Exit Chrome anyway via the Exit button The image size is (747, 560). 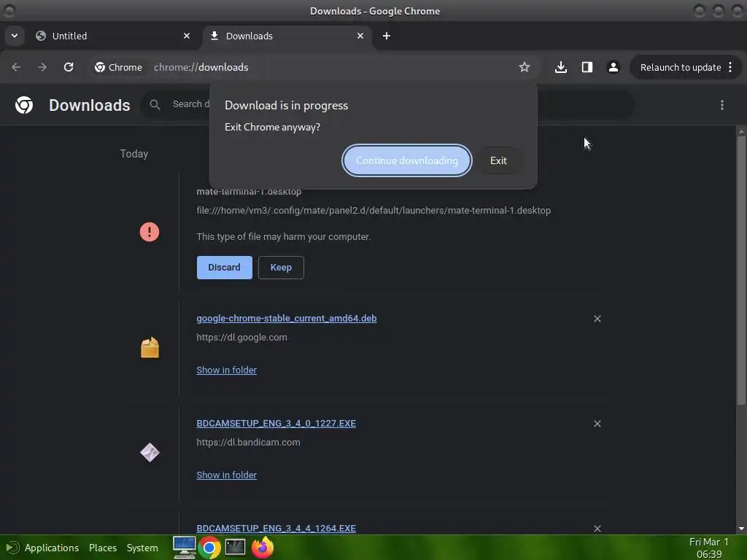tap(498, 160)
